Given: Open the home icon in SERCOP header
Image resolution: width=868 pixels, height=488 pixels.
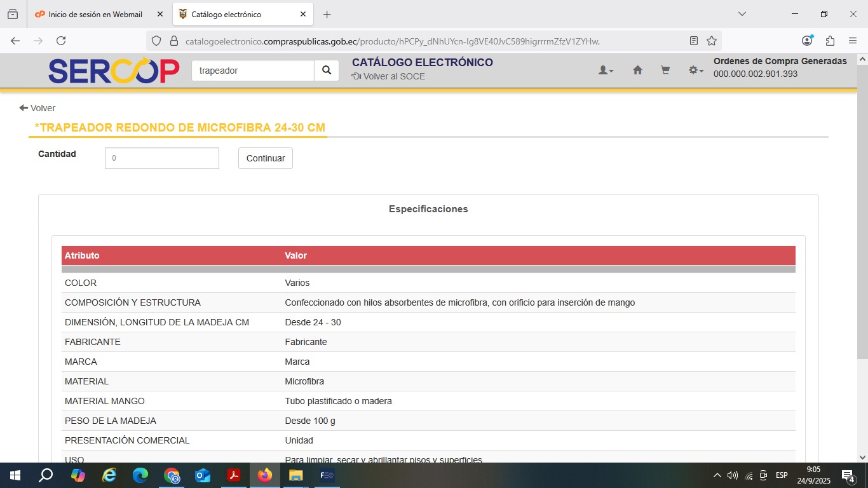Looking at the screenshot, I should 637,71.
